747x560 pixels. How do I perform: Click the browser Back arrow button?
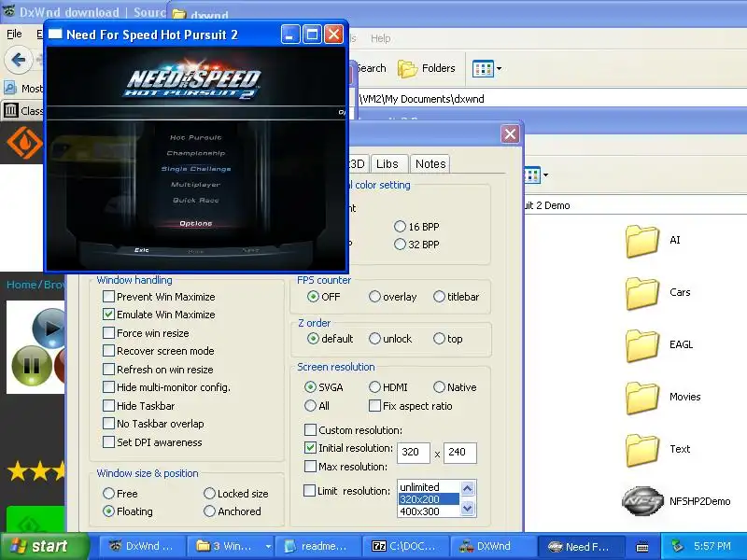point(18,60)
